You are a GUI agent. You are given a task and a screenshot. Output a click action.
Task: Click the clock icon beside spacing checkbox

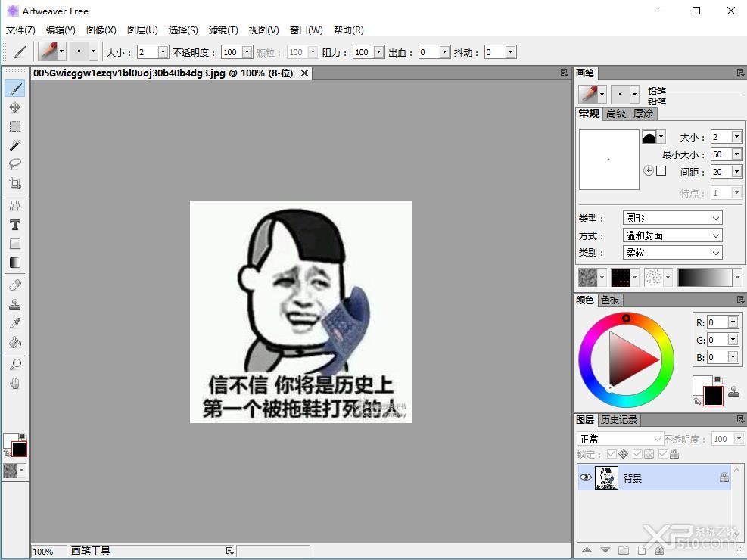649,170
